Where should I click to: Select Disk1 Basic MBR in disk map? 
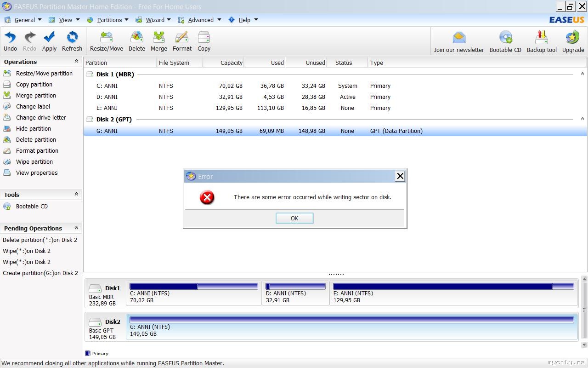pyautogui.click(x=105, y=293)
